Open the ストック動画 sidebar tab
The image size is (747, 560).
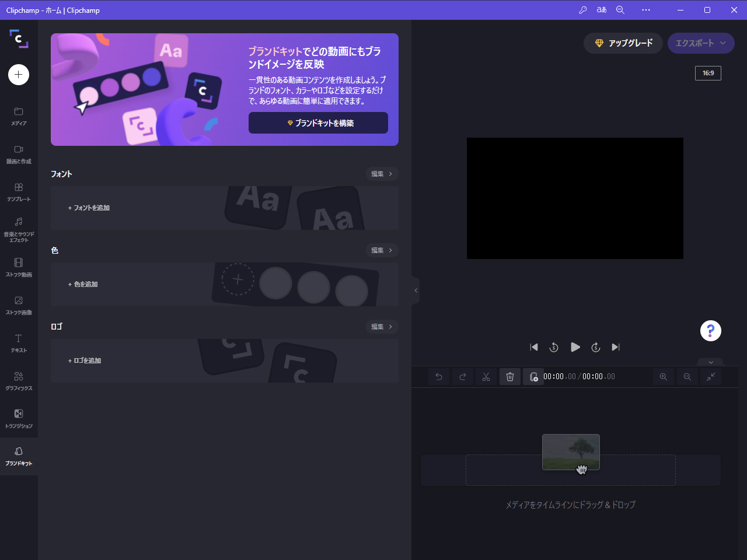(x=19, y=268)
